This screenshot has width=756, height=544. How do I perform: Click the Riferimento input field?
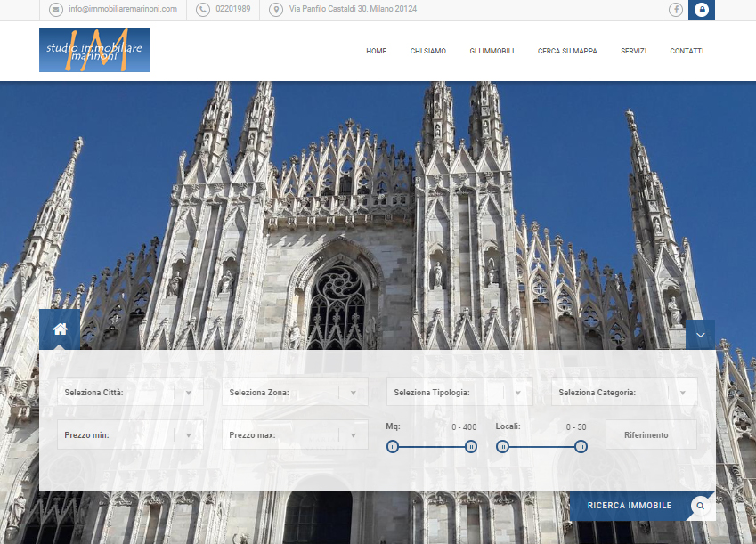tap(652, 434)
